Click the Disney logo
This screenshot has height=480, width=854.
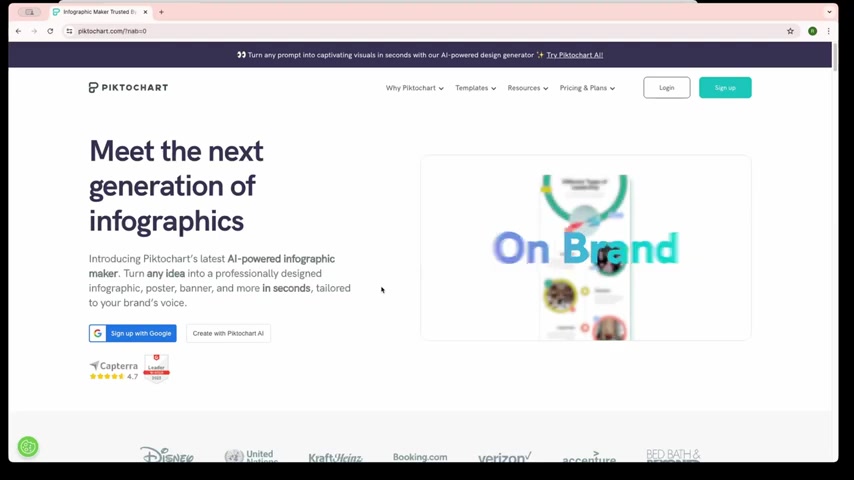pos(167,454)
